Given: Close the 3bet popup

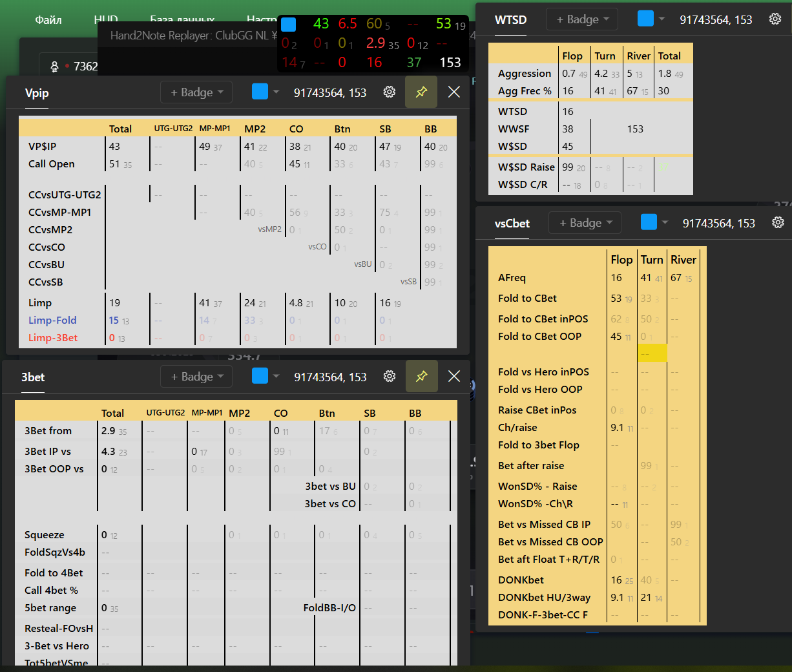Looking at the screenshot, I should point(454,376).
